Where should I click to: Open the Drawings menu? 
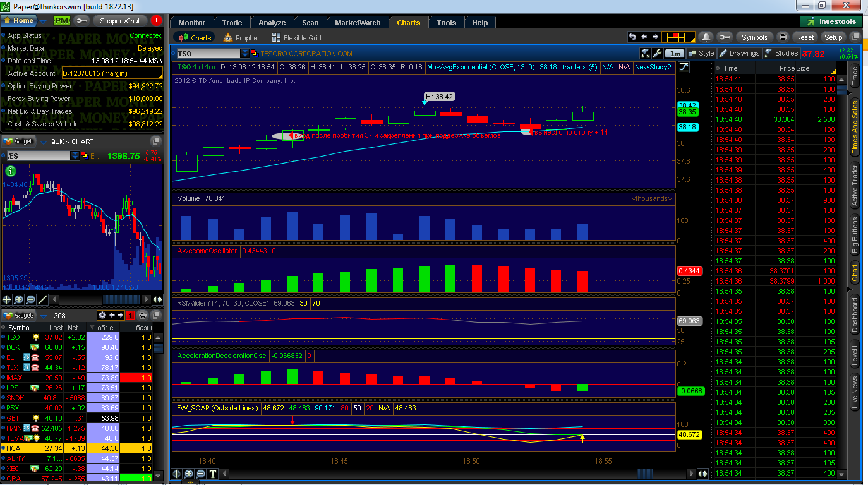pos(740,54)
